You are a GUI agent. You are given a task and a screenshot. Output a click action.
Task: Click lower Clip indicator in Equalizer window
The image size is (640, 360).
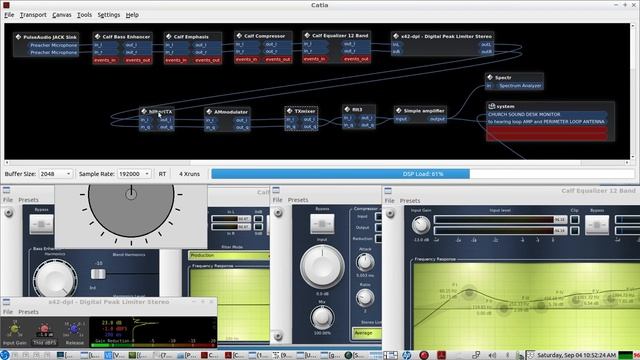(575, 231)
